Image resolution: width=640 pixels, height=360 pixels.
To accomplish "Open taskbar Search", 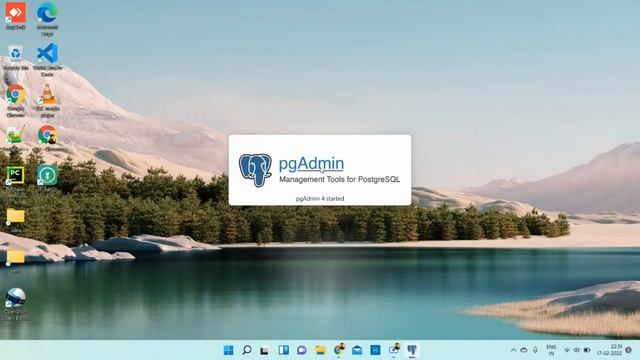I will tap(247, 350).
